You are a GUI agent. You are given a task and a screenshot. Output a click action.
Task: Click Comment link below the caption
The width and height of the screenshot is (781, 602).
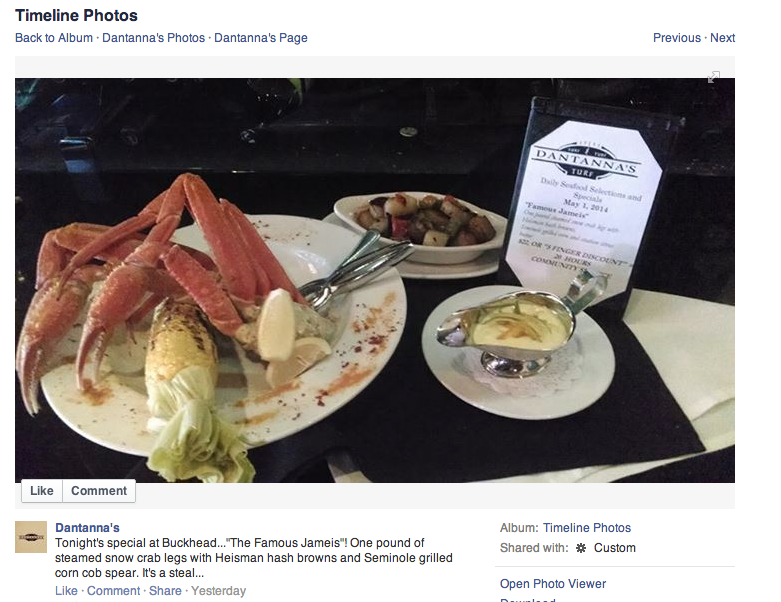(113, 591)
